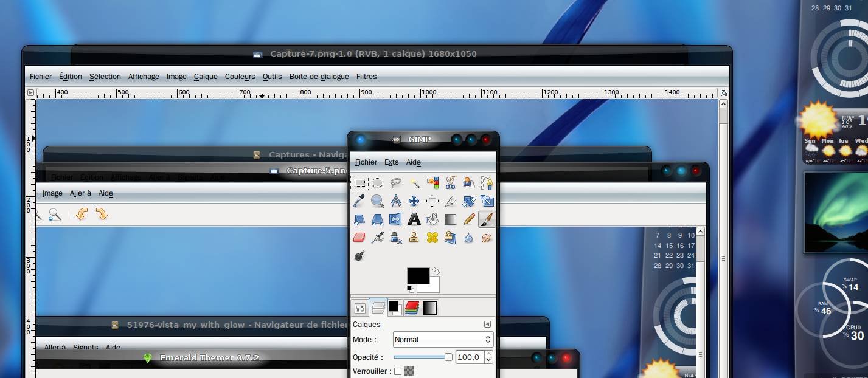Select the Rotate tool
Viewport: 868px width, 378px height.
[x=468, y=201]
